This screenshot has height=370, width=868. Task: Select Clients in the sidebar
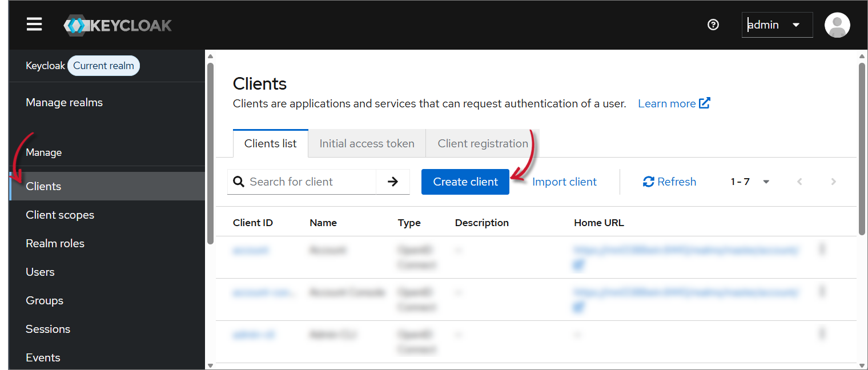coord(107,186)
